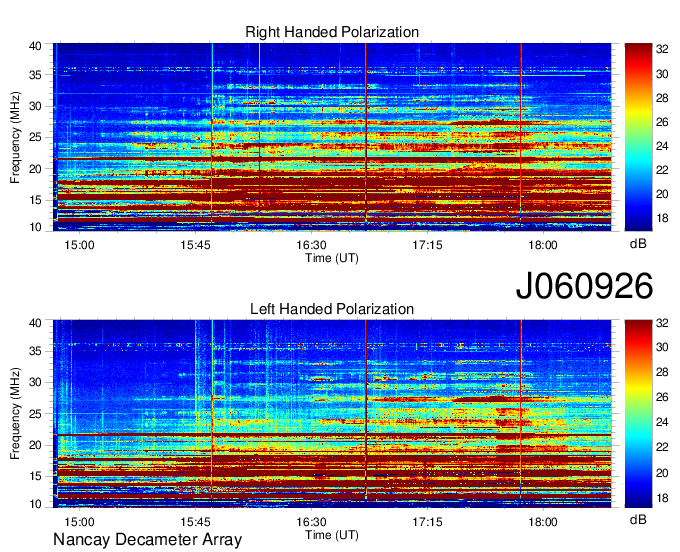Viewport: 680px width, 552px height.
Task: Click the 18:00 tick label in bottom panel
Action: (543, 522)
